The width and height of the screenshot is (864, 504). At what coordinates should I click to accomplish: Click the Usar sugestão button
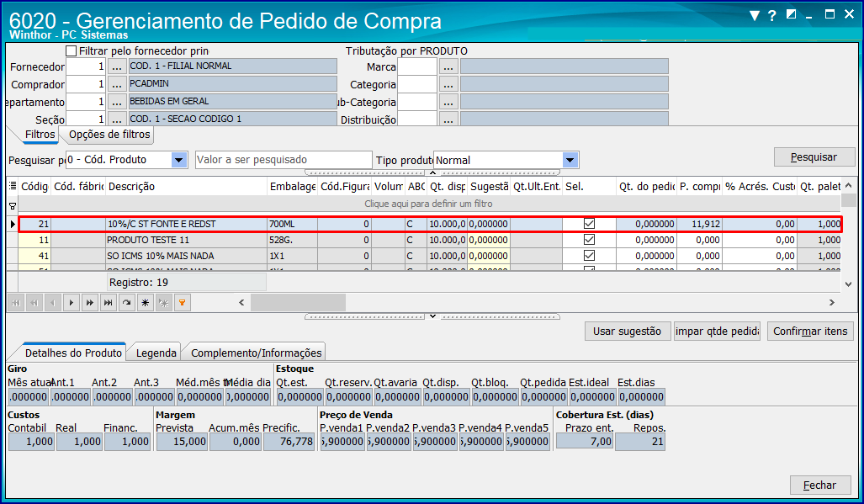[x=627, y=331]
